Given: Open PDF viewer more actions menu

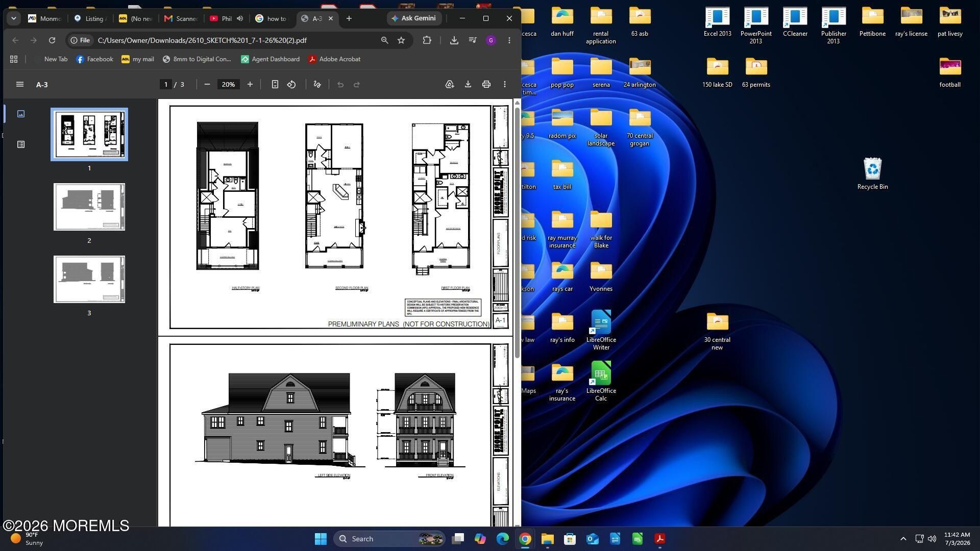Looking at the screenshot, I should click(x=505, y=84).
